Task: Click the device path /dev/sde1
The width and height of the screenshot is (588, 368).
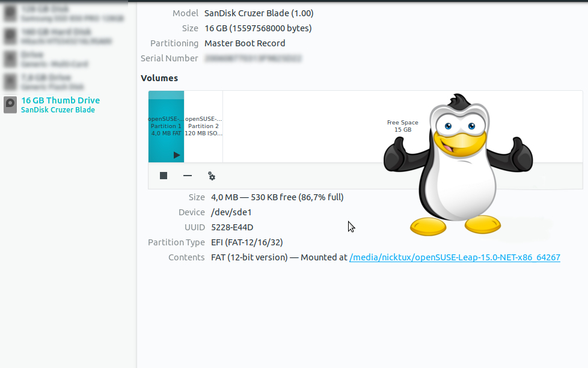Action: [x=232, y=212]
